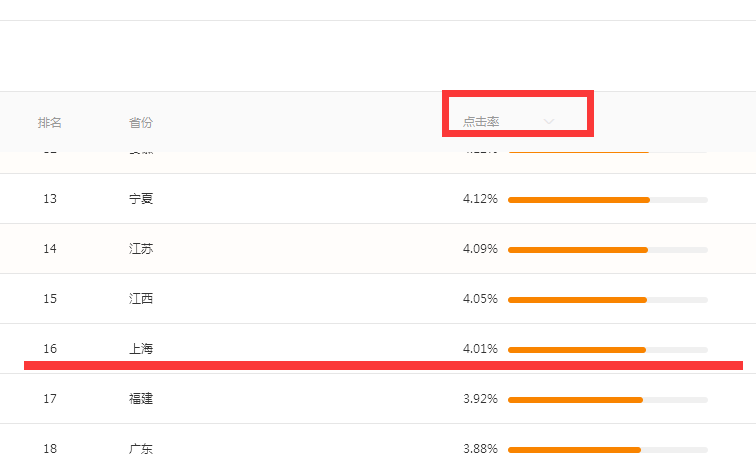Select the 江西 province name
The image size is (756, 463).
[141, 299]
